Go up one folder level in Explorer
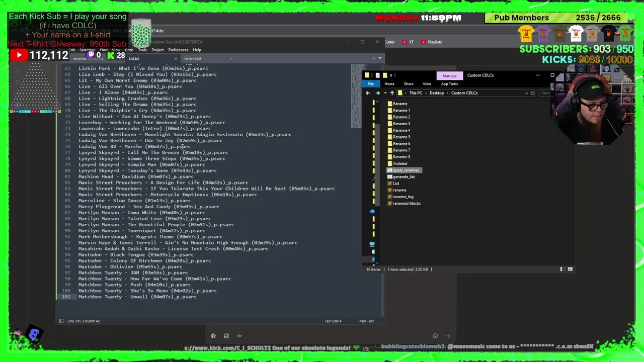Image resolution: width=644 pixels, height=362 pixels. pos(392,93)
